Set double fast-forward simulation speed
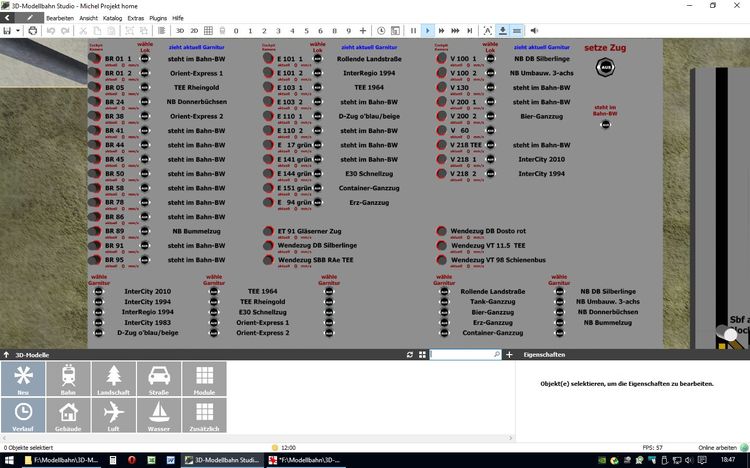This screenshot has height=468, width=750. 441,31
